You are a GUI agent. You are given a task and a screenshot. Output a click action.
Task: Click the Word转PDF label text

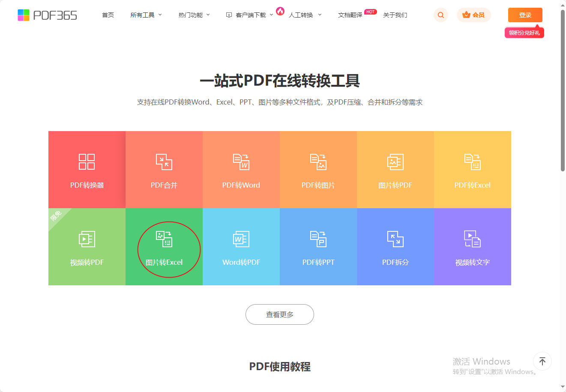coord(241,262)
